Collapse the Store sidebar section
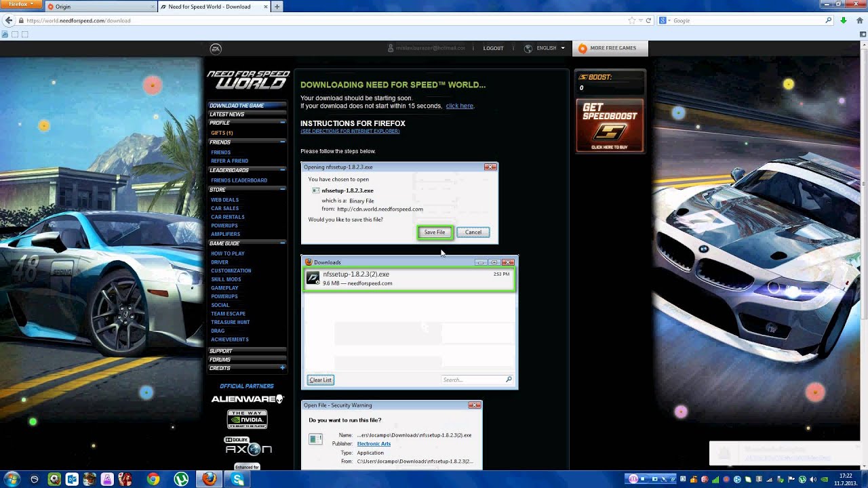The image size is (868, 488). [x=282, y=190]
